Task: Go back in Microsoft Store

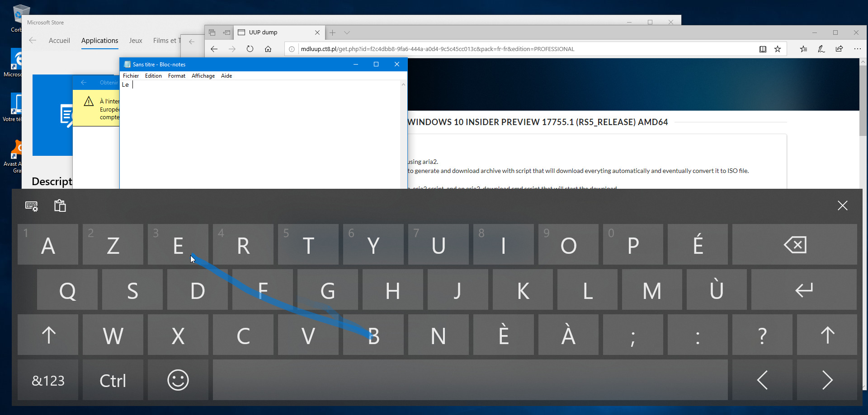Action: 33,41
